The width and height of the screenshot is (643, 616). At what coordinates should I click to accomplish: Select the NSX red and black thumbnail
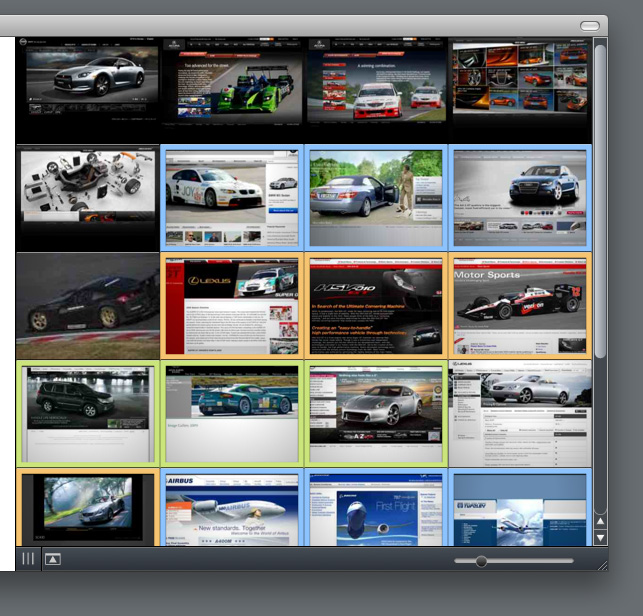point(376,306)
